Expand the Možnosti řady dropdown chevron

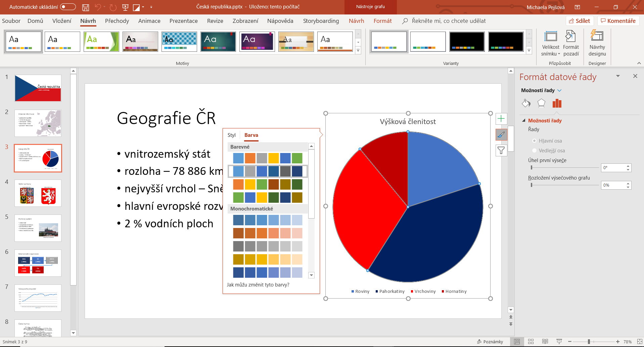pos(559,90)
